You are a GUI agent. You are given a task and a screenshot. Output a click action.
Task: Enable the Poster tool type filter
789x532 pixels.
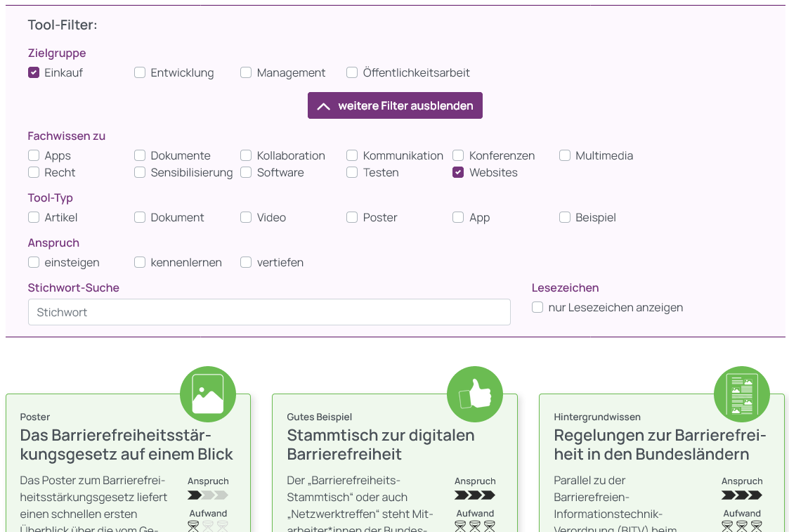point(352,217)
